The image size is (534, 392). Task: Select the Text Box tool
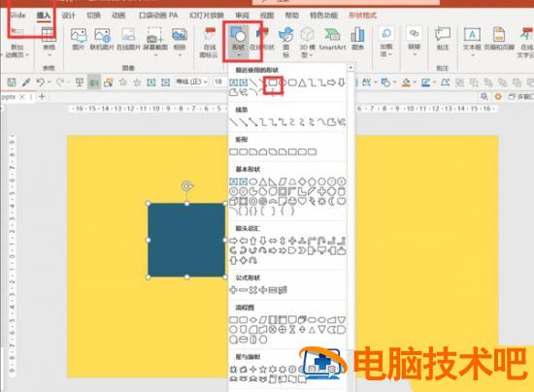click(x=472, y=40)
